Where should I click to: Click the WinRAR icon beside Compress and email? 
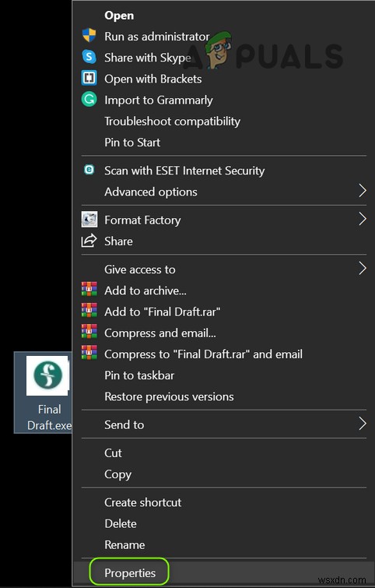pyautogui.click(x=89, y=332)
